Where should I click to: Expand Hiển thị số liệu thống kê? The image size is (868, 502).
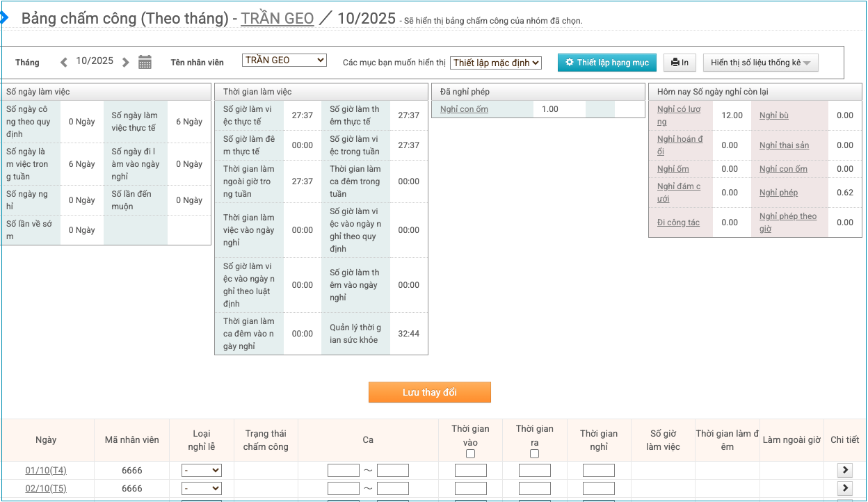[760, 63]
